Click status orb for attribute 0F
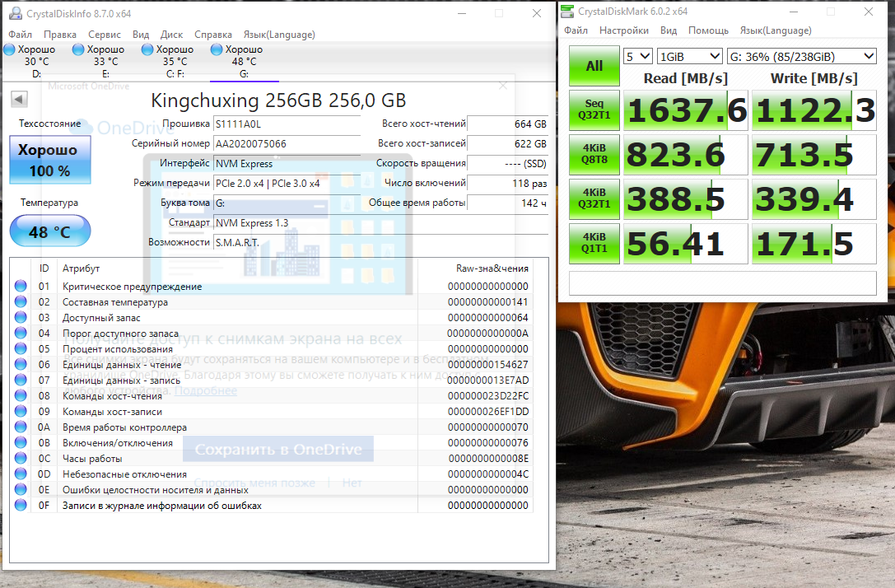Viewport: 895px width, 588px height. click(21, 505)
